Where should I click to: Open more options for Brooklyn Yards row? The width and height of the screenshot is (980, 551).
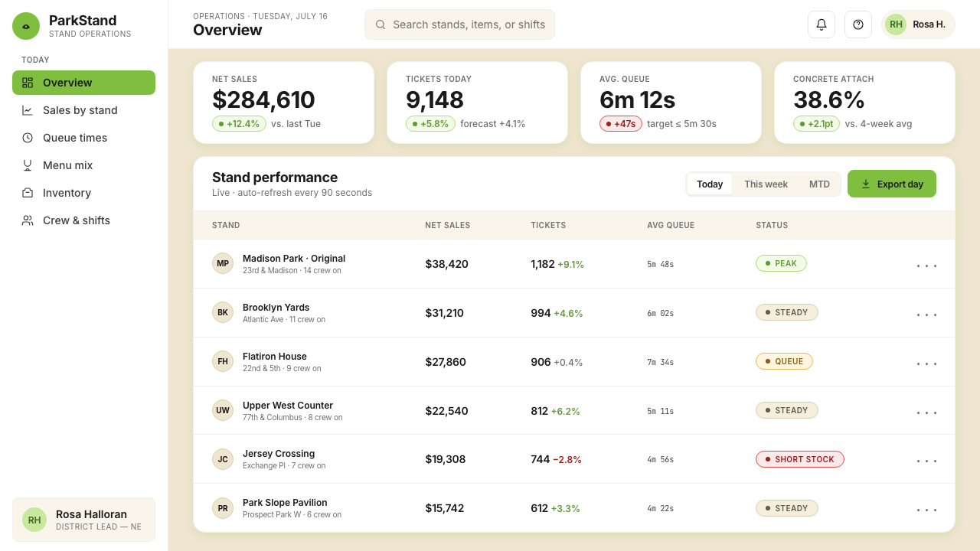point(926,314)
